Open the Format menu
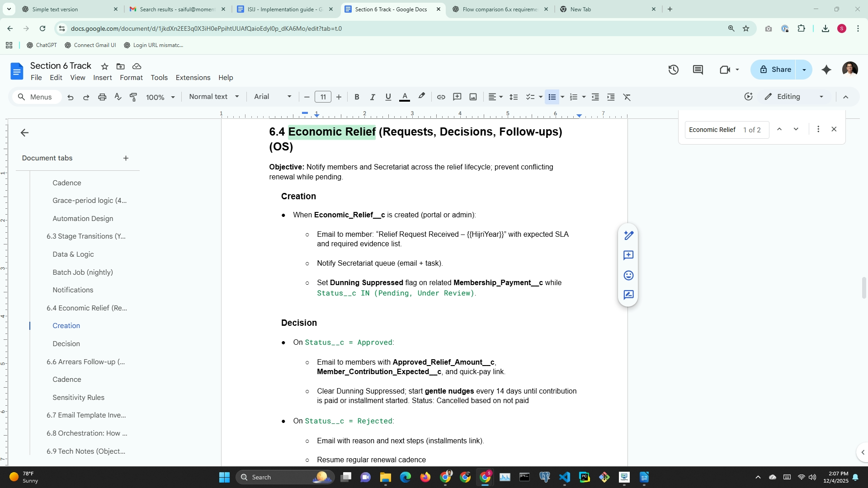Screen dimensions: 868x488 (131, 78)
